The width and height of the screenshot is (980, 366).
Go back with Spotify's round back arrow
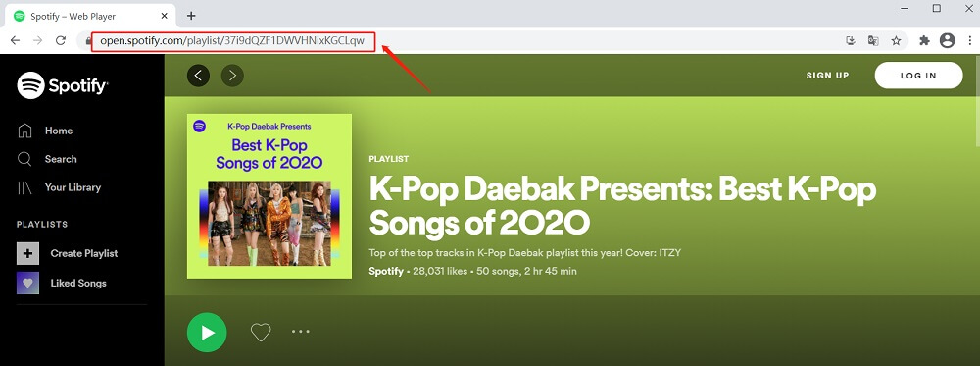pyautogui.click(x=198, y=76)
